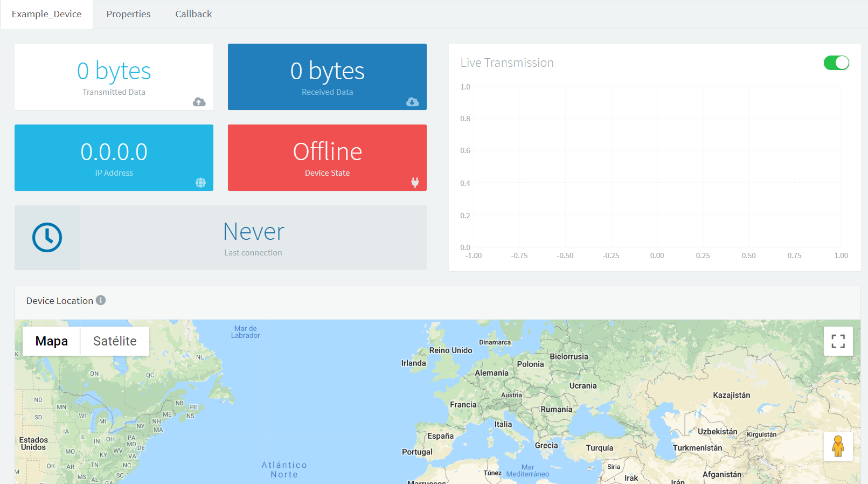Viewport: 868px width, 484px height.
Task: Toggle the map fullscreen view icon
Action: tap(838, 341)
